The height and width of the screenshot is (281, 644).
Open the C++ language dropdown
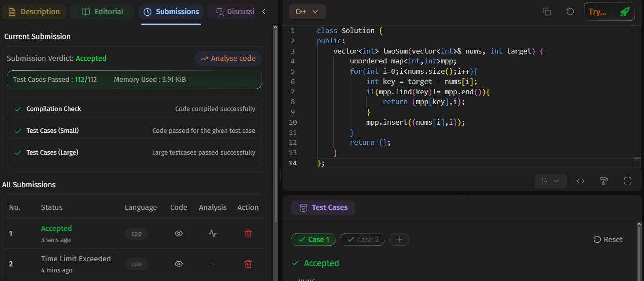(307, 12)
